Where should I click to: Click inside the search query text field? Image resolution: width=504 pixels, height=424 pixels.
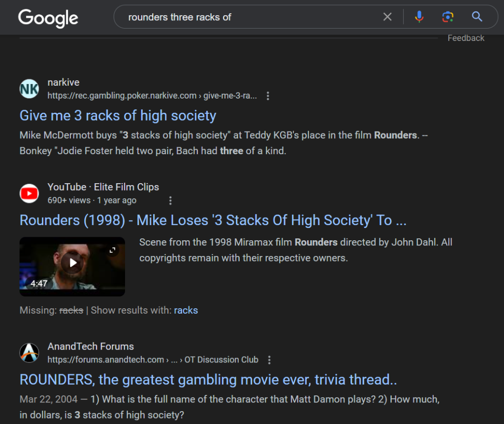pyautogui.click(x=246, y=17)
